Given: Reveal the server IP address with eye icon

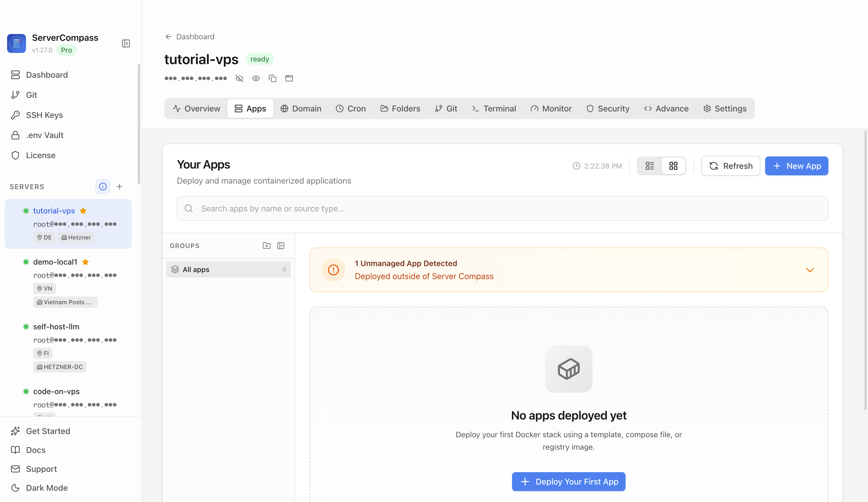Looking at the screenshot, I should click(256, 78).
